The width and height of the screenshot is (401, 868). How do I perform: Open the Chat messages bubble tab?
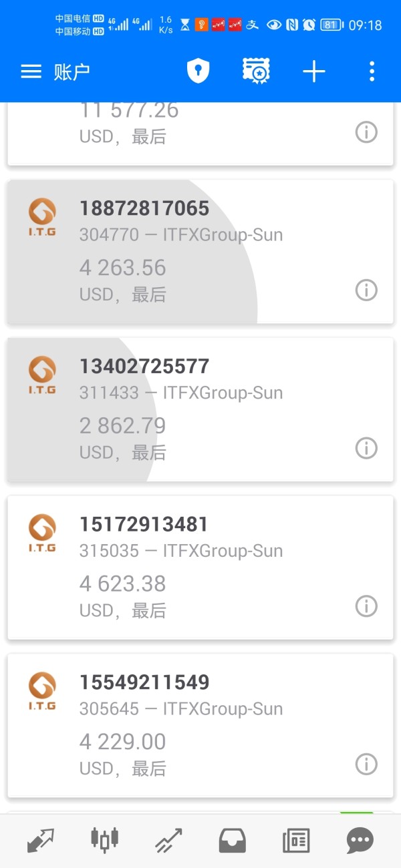tap(360, 841)
